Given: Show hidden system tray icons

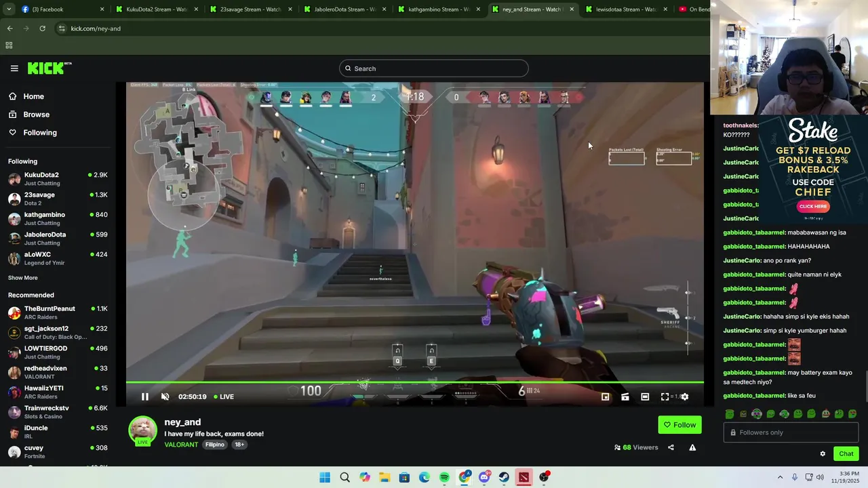Looking at the screenshot, I should pos(780,477).
